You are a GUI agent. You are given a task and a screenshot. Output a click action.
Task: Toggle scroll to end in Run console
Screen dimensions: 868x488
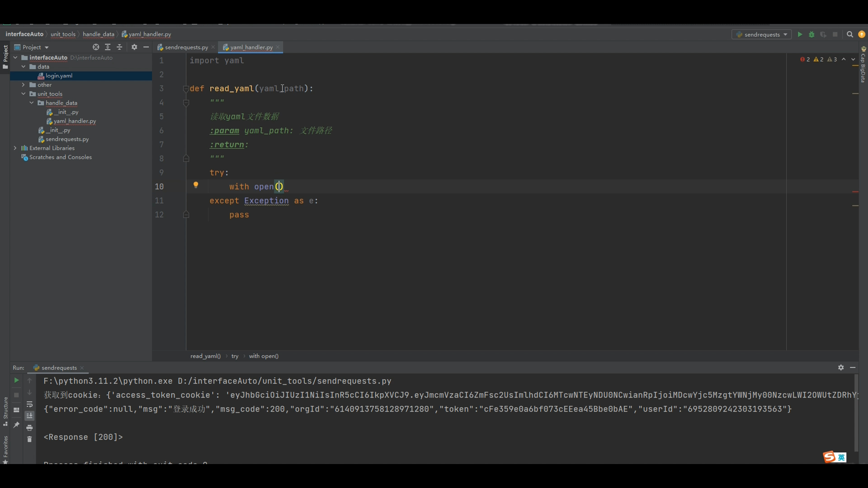29,416
